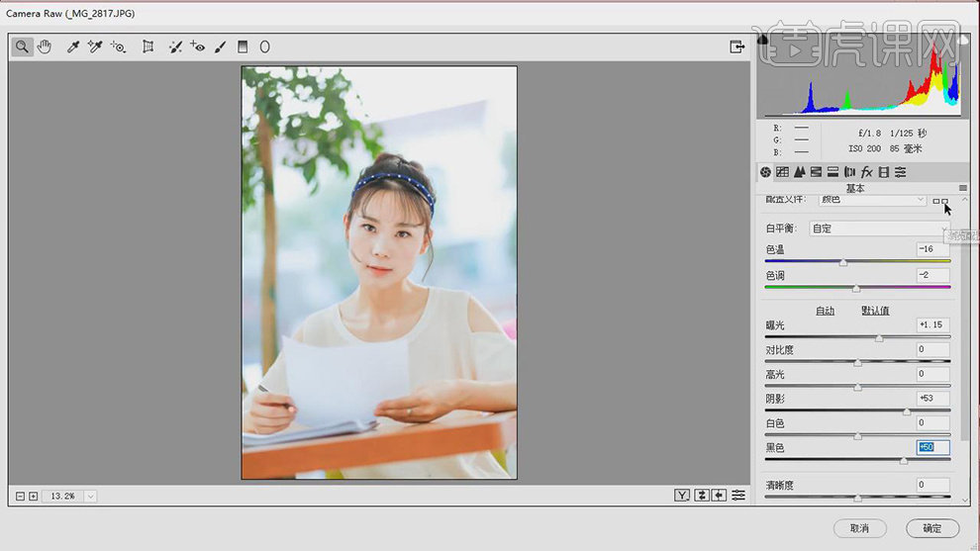Click the Cancel button
Screen dimensions: 980x551
[860, 528]
